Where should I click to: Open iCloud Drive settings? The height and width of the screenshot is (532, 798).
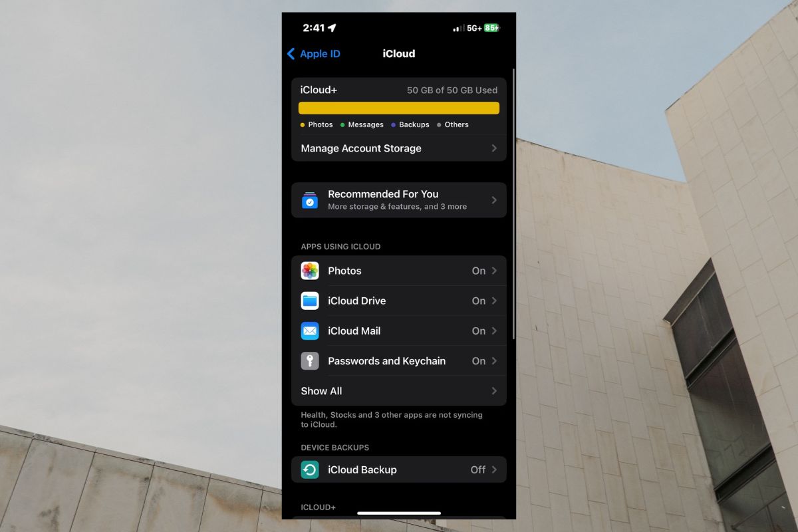(399, 301)
